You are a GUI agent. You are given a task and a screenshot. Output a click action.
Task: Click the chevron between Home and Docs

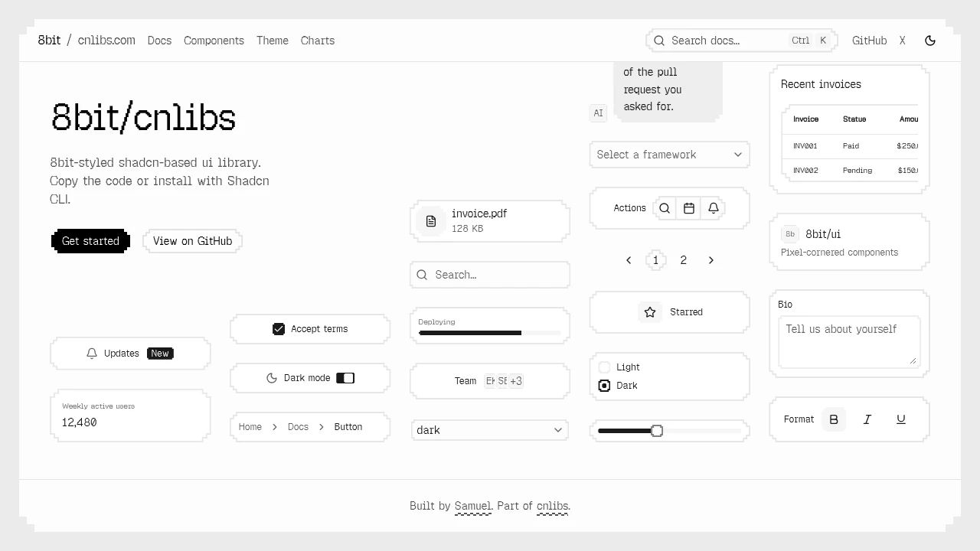click(275, 427)
